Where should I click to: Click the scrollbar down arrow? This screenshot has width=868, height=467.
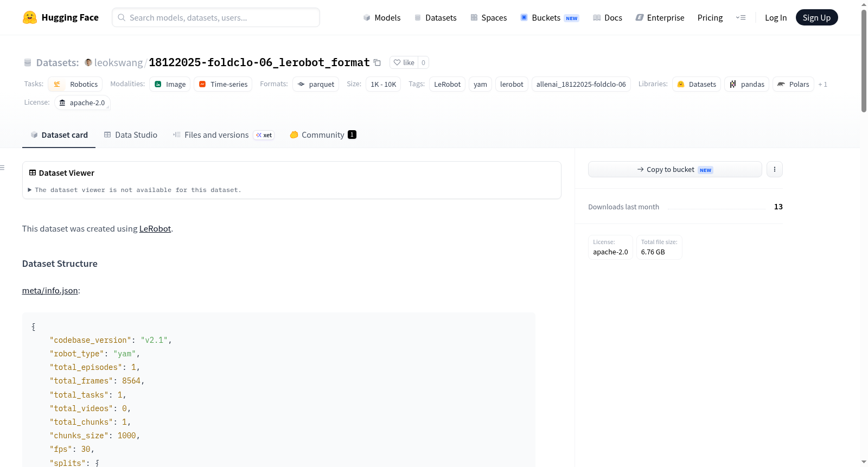[x=864, y=462]
